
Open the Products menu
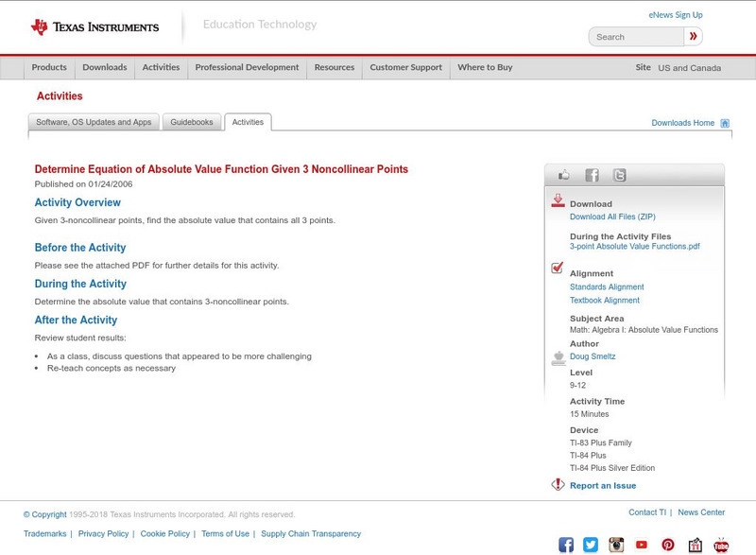49,67
